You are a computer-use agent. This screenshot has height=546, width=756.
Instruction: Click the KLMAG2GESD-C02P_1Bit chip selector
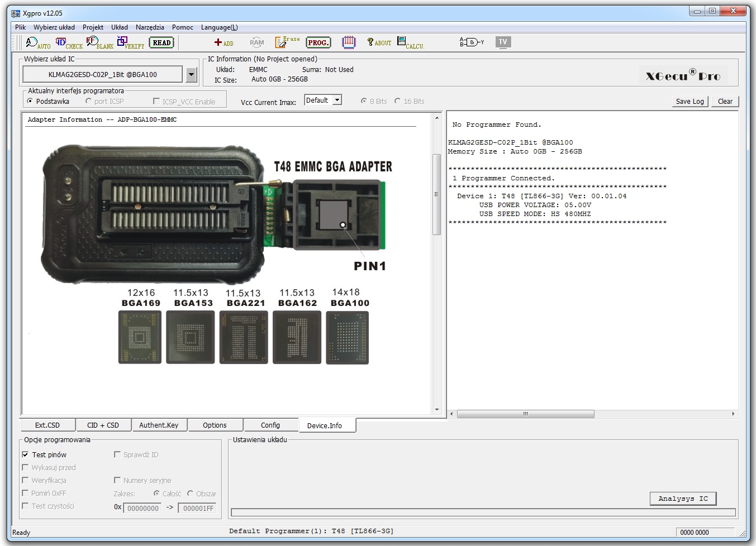(x=103, y=74)
